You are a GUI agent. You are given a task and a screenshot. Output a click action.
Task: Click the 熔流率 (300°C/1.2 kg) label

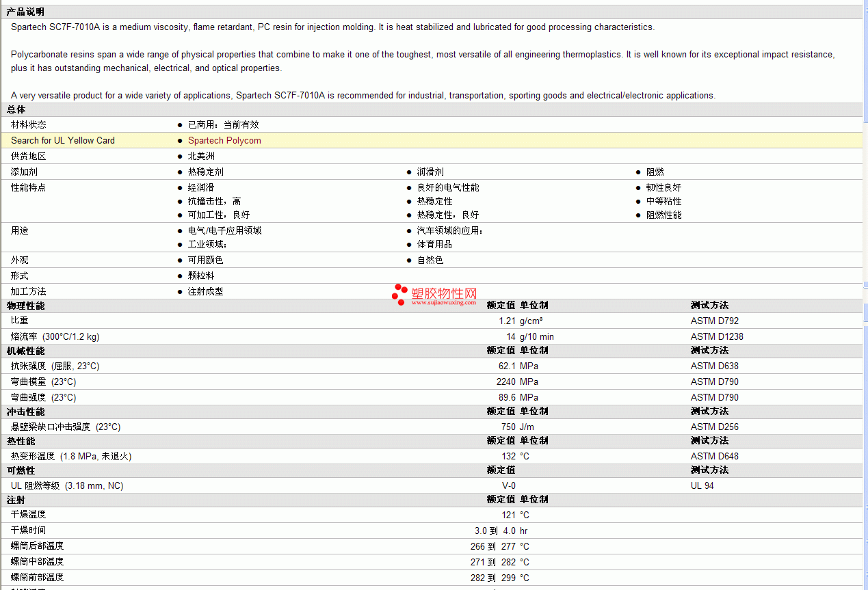pyautogui.click(x=55, y=336)
